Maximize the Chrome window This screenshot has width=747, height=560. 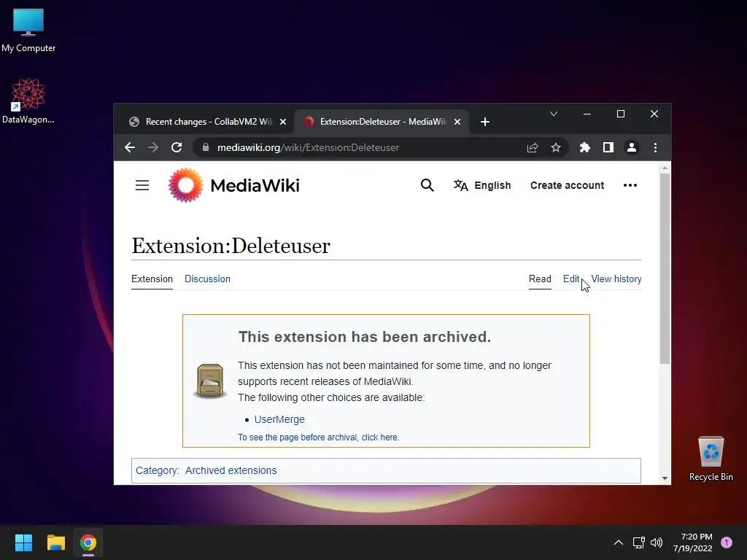620,114
